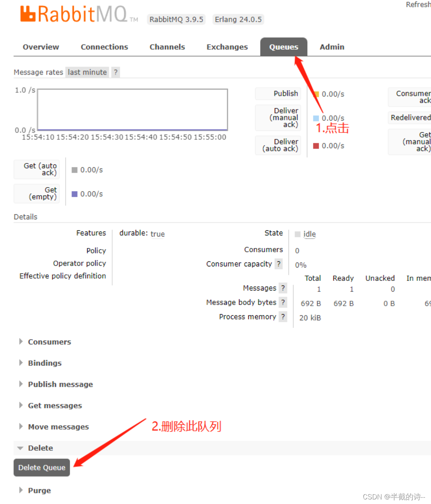Open help next to Message rates
431x504 pixels.
click(115, 72)
